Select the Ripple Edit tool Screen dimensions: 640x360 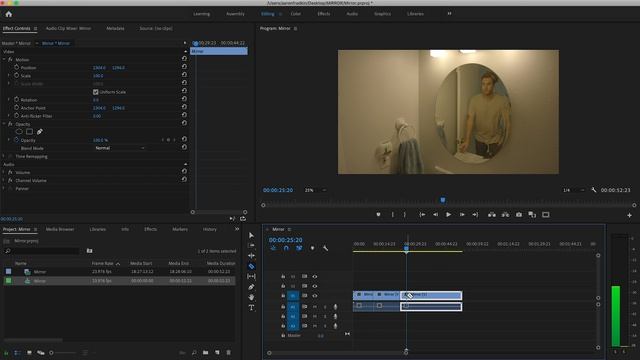(x=251, y=256)
